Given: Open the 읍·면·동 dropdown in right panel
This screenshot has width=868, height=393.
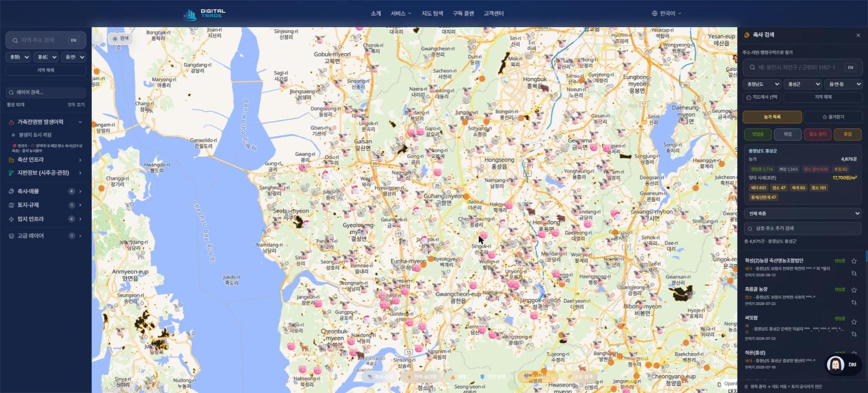Looking at the screenshot, I should click(844, 84).
